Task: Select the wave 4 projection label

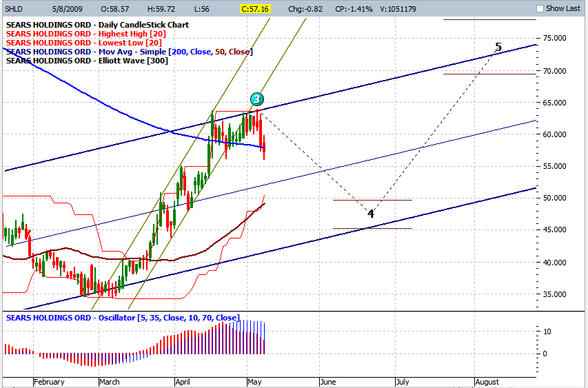Action: point(370,214)
